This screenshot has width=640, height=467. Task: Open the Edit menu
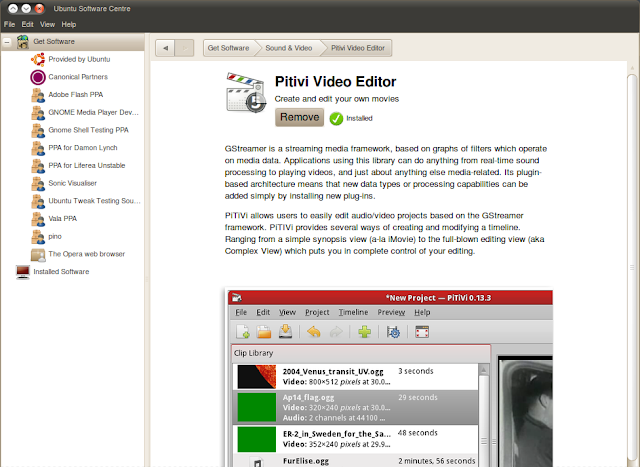pyautogui.click(x=27, y=24)
